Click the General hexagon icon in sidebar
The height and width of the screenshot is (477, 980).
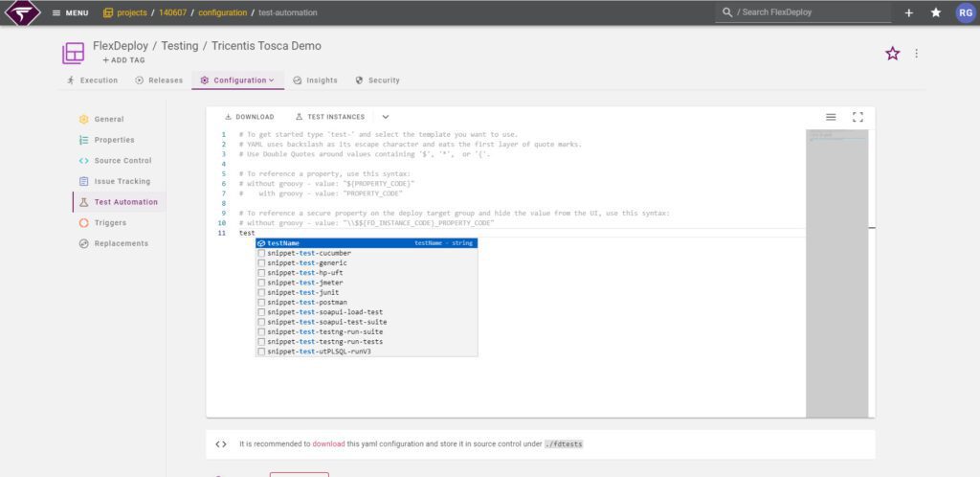coord(84,120)
